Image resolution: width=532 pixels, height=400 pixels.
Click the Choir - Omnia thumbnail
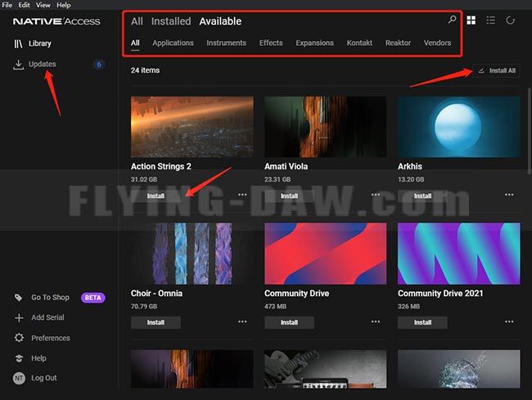pos(192,254)
